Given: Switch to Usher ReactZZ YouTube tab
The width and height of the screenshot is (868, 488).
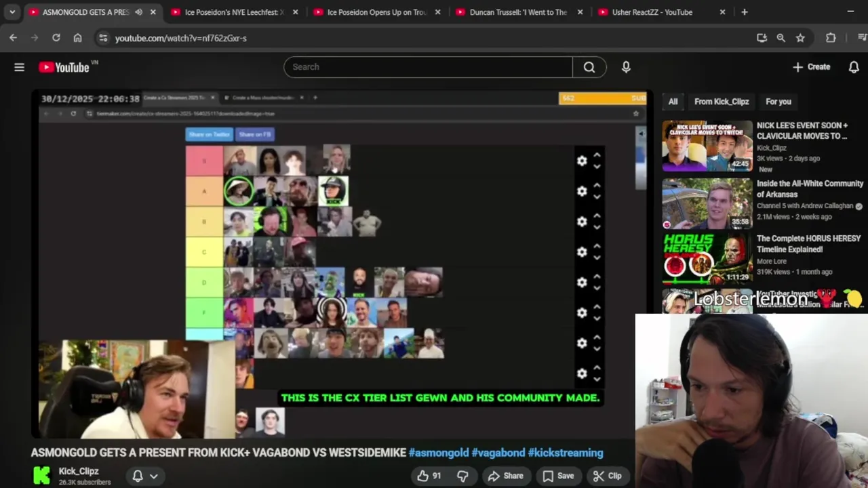Looking at the screenshot, I should point(652,12).
